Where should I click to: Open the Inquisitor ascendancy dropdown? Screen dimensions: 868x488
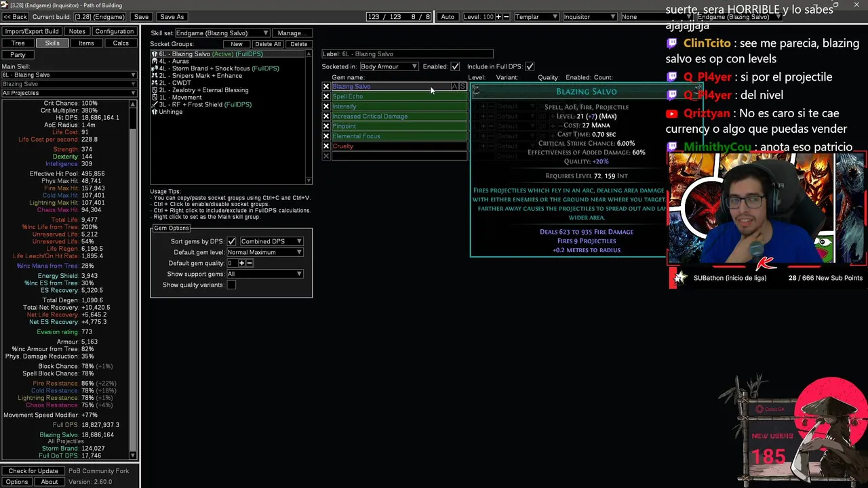pyautogui.click(x=589, y=17)
